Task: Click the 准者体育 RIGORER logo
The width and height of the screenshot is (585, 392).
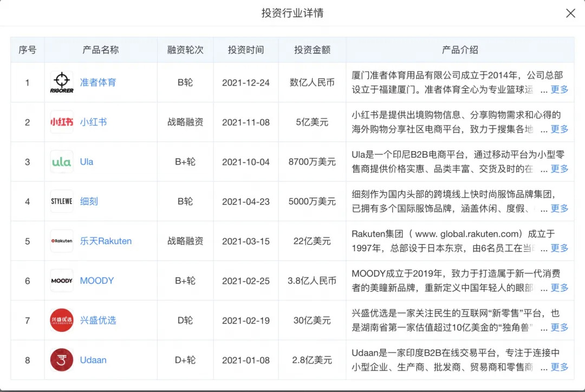Action: pos(62,82)
